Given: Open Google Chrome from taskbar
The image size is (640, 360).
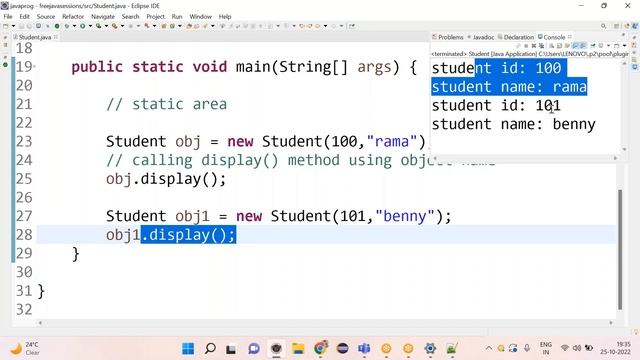Looking at the screenshot, I should pos(320,349).
